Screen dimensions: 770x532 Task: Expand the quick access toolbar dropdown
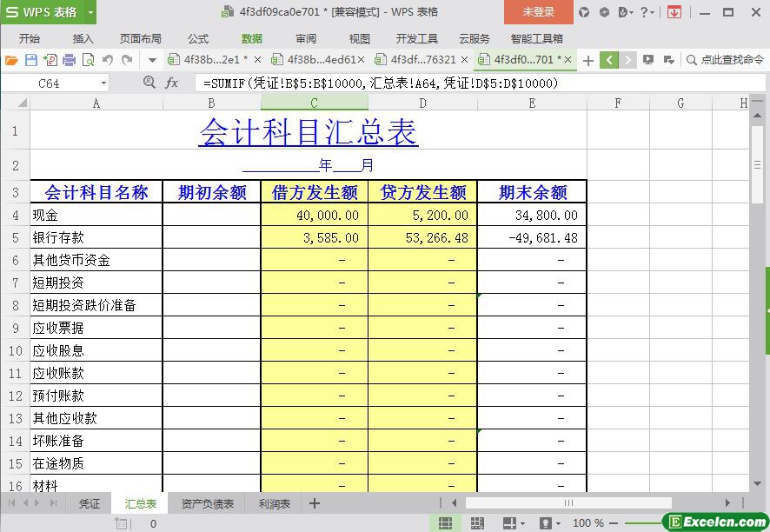[x=152, y=60]
